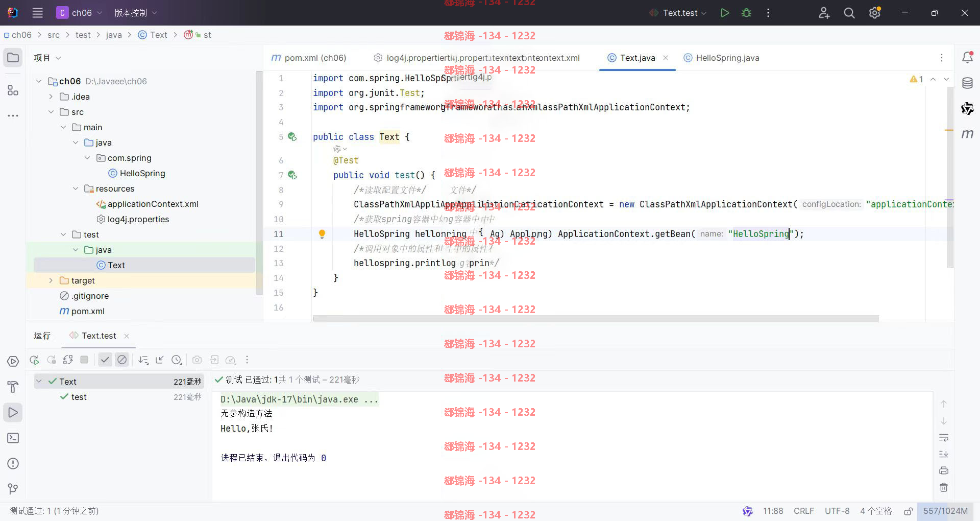The height and width of the screenshot is (521, 980).
Task: Click the intention lightbulb on line 11
Action: (x=322, y=234)
